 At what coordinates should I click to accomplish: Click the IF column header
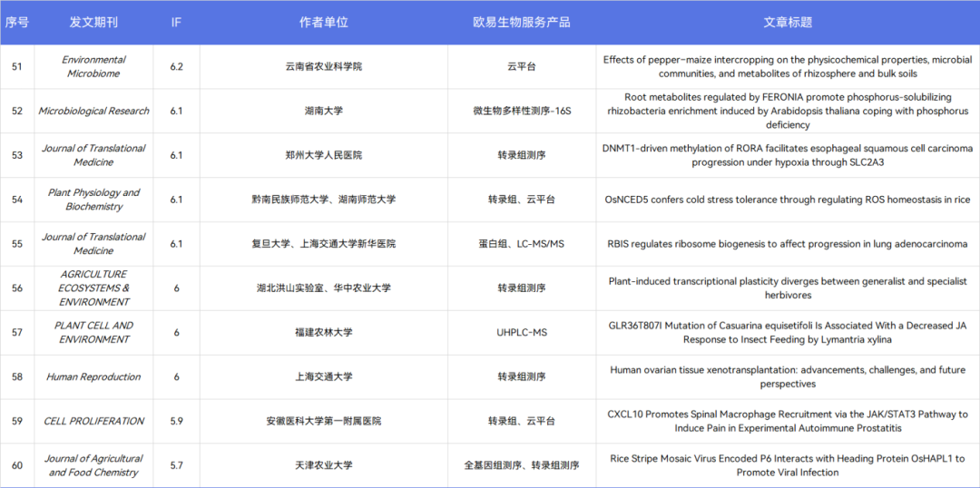tap(176, 23)
